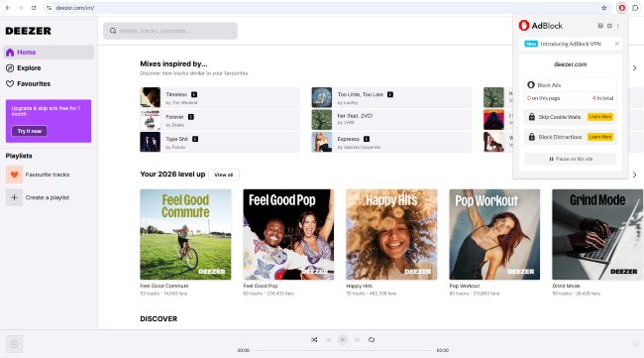
Task: Focus the Artists, tracks, podcasts search field
Action: [x=170, y=31]
